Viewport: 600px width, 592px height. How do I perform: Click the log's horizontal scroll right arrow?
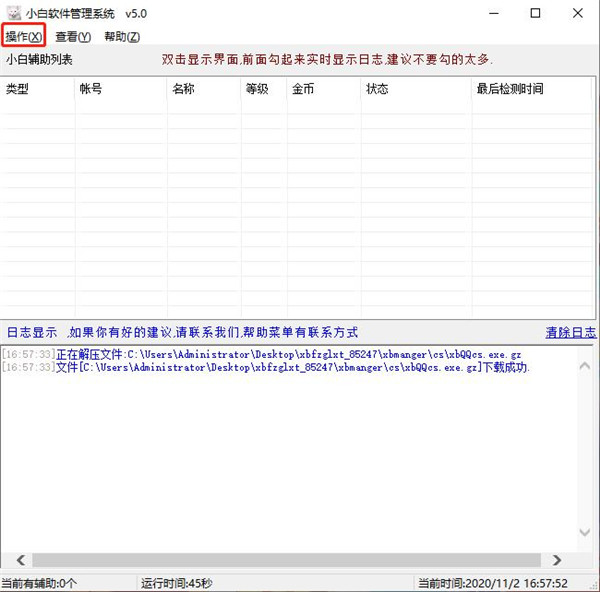click(557, 561)
